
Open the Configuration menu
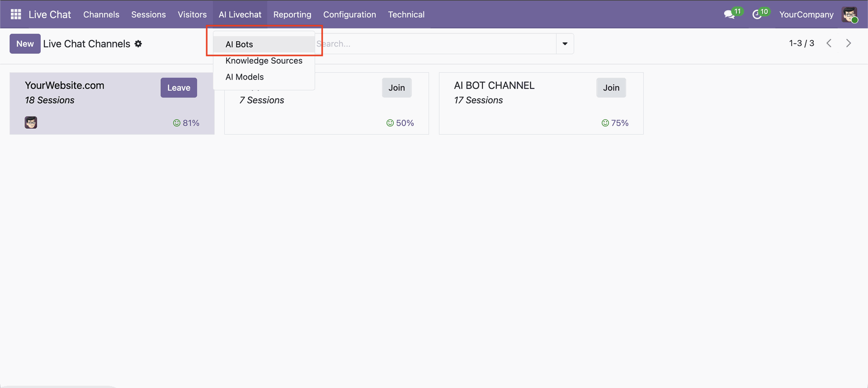(x=349, y=14)
